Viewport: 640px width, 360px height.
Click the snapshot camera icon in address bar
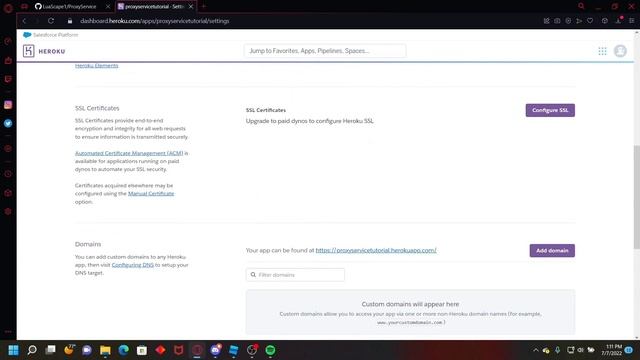[557, 21]
